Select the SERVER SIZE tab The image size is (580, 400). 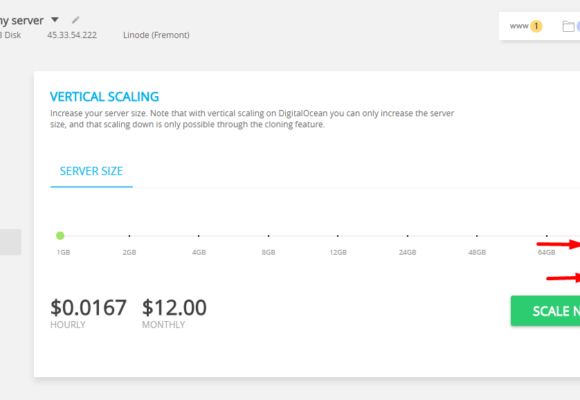91,171
